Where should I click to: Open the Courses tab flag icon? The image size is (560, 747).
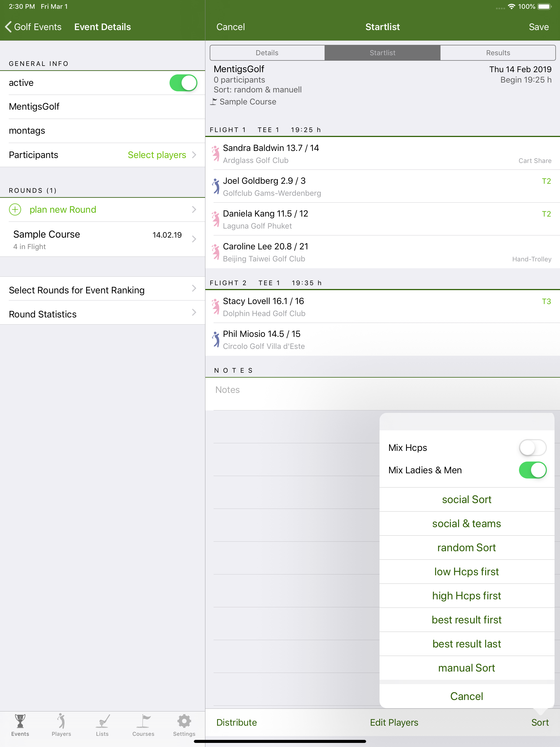coord(143,721)
